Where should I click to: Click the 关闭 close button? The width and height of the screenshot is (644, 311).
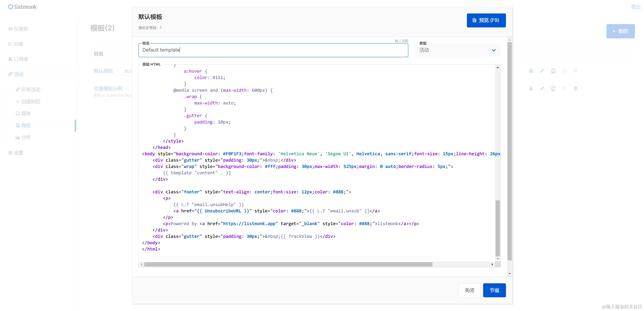(x=469, y=290)
